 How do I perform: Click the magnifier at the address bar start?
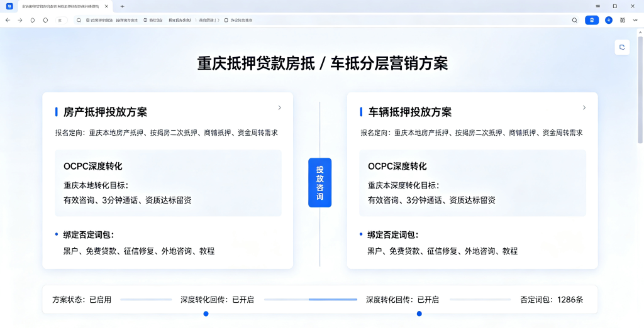[x=79, y=20]
